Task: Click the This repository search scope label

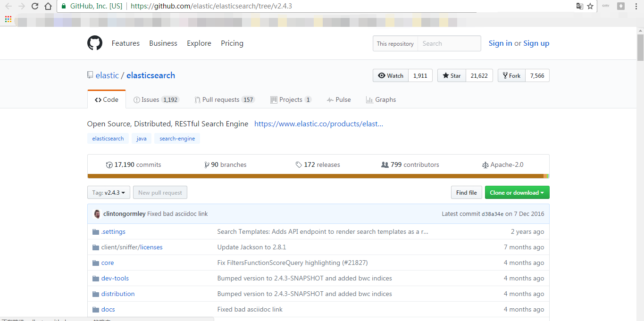Action: [395, 43]
